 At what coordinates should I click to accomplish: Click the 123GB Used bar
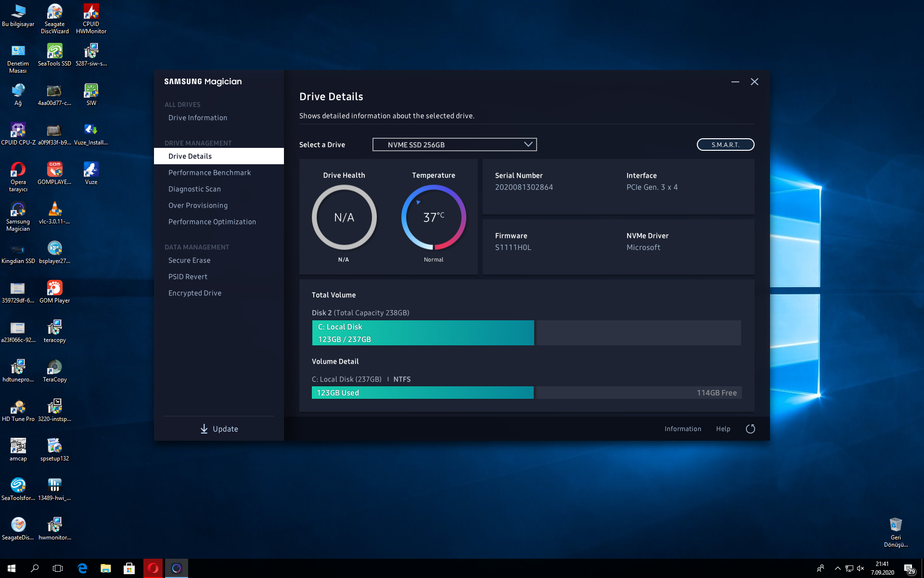tap(423, 393)
